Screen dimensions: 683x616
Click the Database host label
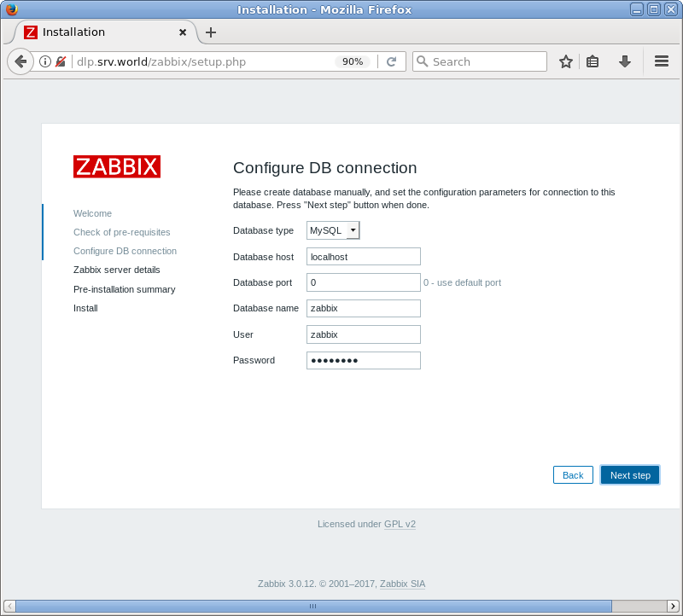(263, 257)
